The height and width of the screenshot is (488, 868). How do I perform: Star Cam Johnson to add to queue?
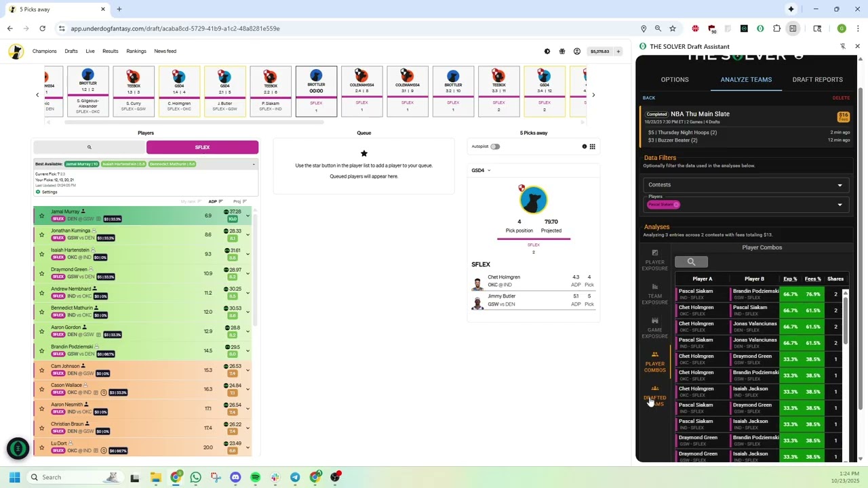pyautogui.click(x=41, y=370)
